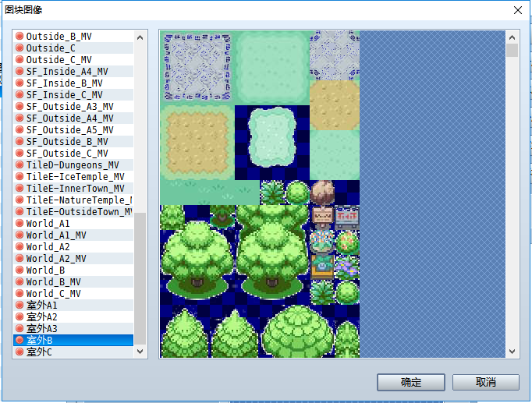Select the 室外A3 entry
Screen dimensions: 532x403
[73, 328]
